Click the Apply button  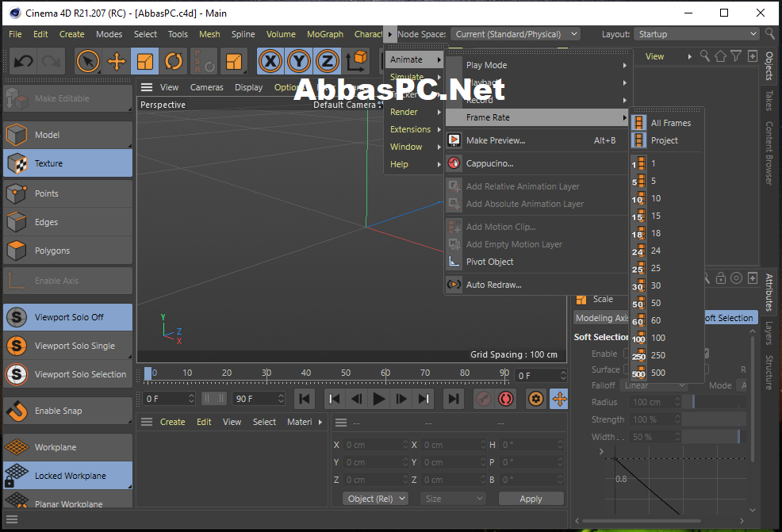click(x=531, y=499)
